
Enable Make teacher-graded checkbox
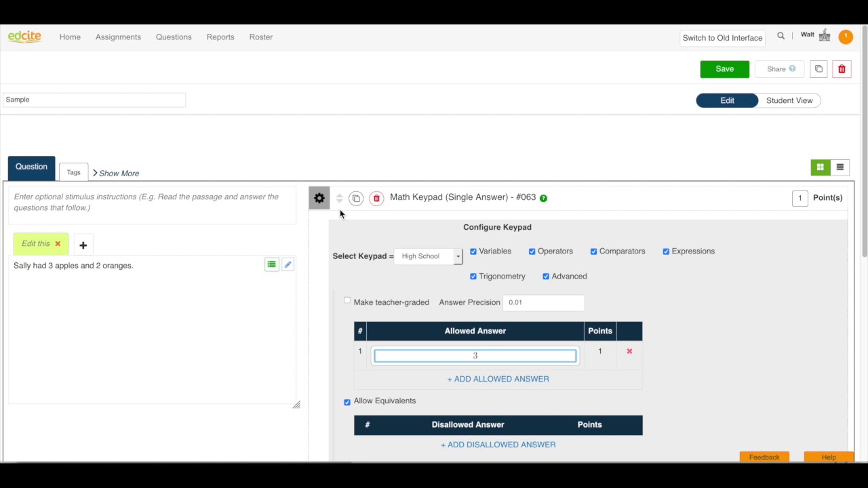click(347, 300)
